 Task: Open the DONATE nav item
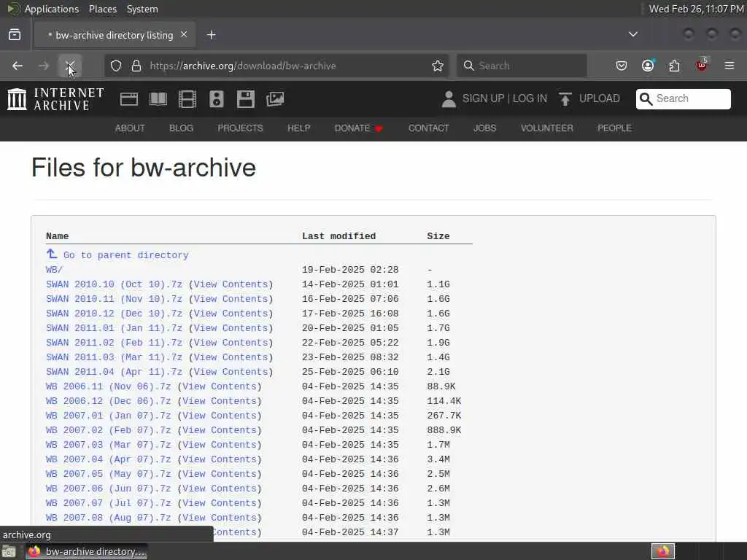359,128
